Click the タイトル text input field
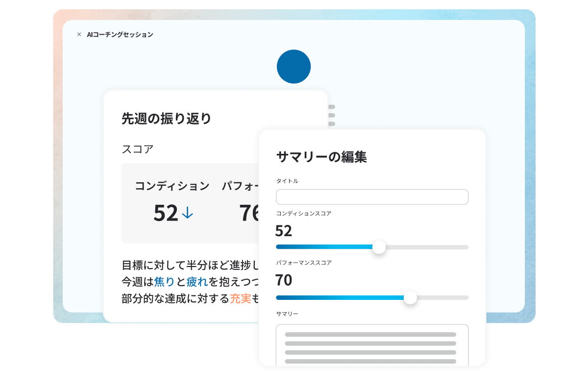The height and width of the screenshot is (392, 588). tap(372, 197)
